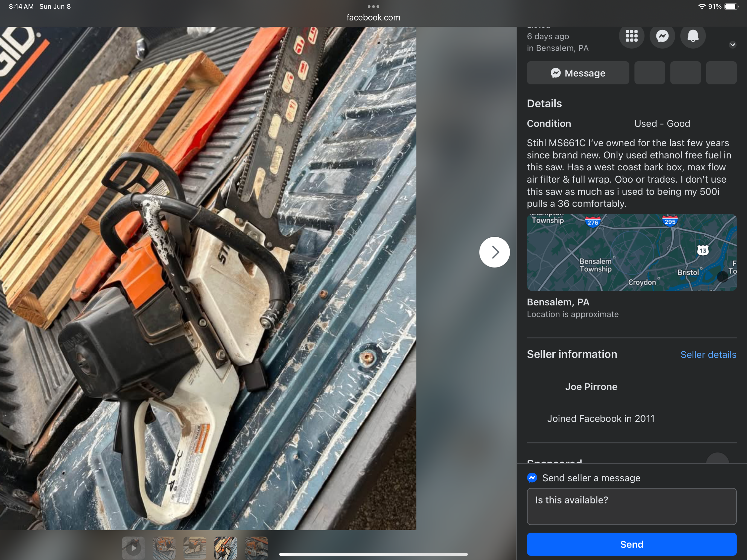
Task: Open the notifications bell
Action: (x=693, y=36)
